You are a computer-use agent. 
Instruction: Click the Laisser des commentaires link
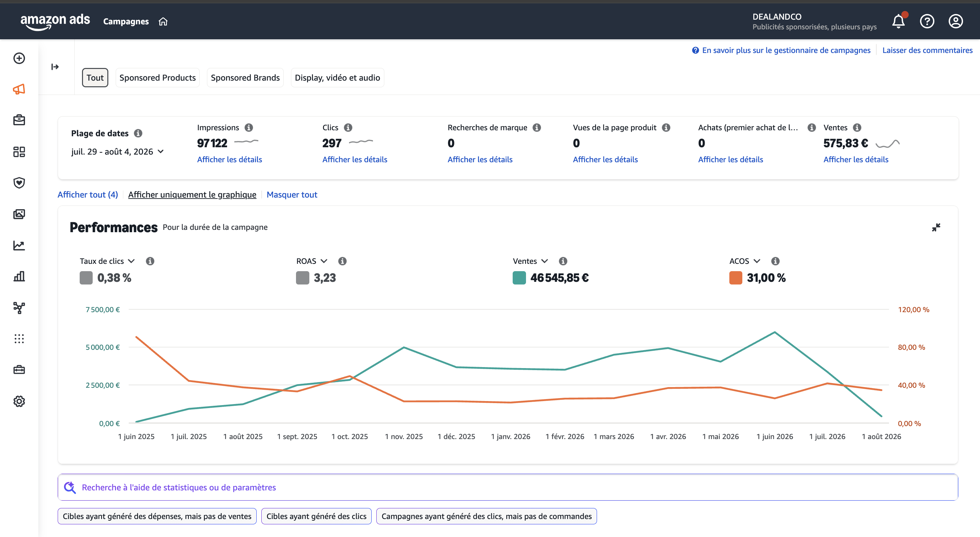click(927, 50)
